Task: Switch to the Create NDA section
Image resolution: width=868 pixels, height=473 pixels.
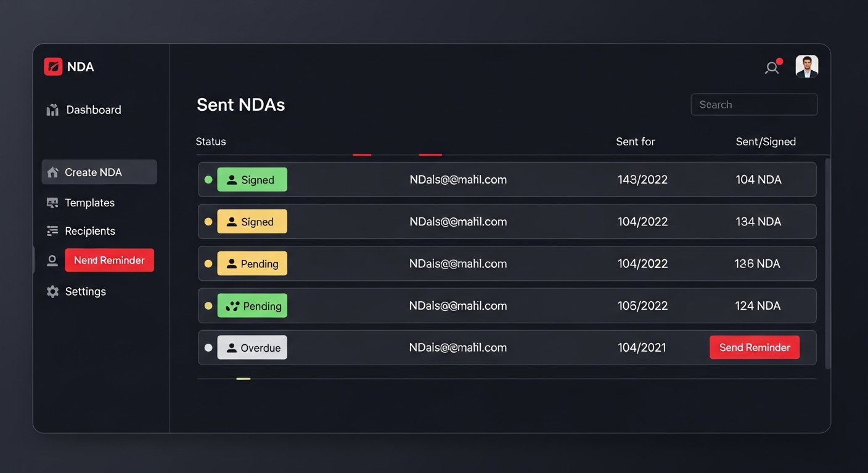Action: 99,172
